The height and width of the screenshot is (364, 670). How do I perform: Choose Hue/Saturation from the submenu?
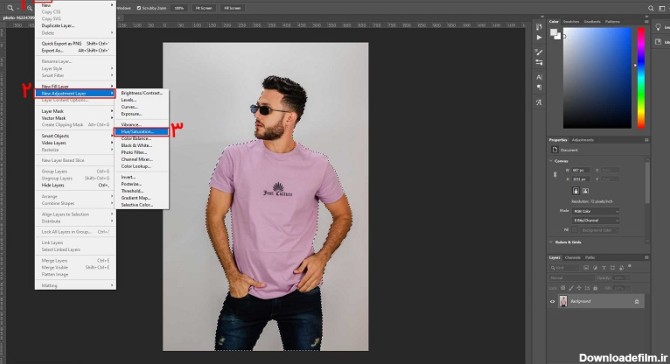(141, 132)
